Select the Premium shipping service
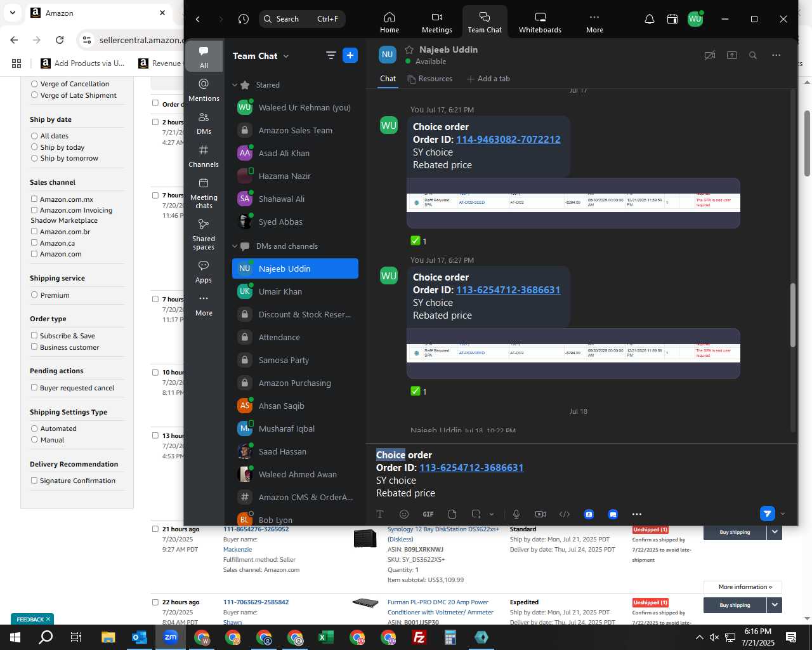Image resolution: width=812 pixels, height=650 pixels. click(x=34, y=295)
